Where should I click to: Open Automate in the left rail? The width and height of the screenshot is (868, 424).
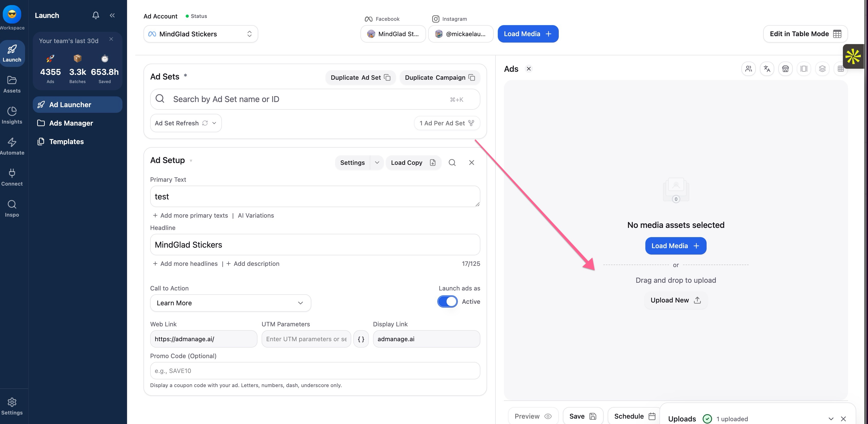tap(12, 146)
